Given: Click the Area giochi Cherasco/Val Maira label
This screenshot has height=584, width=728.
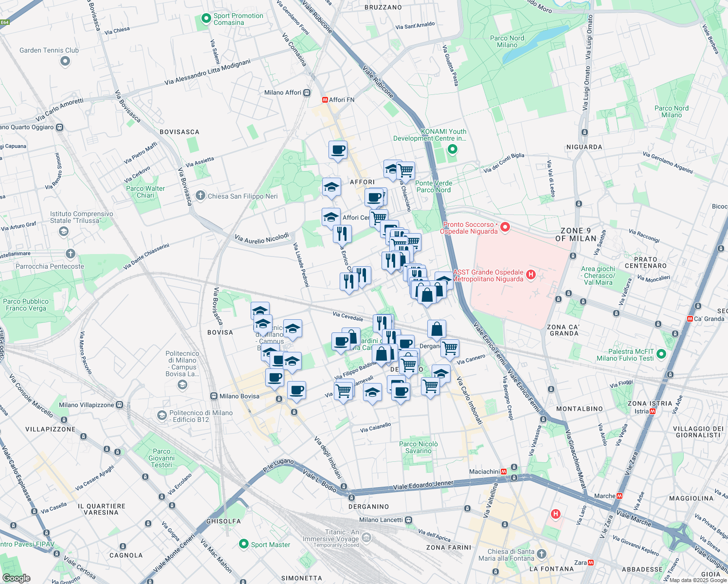Looking at the screenshot, I should point(598,275).
